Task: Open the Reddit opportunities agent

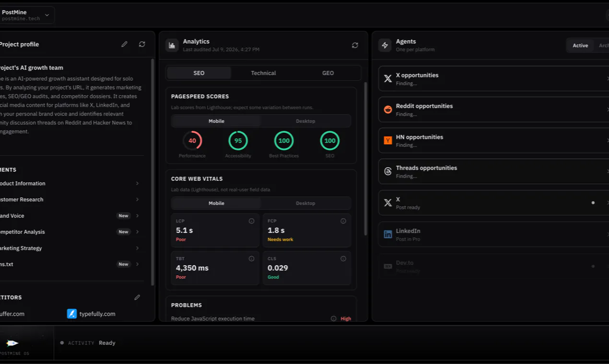Action: (494, 110)
